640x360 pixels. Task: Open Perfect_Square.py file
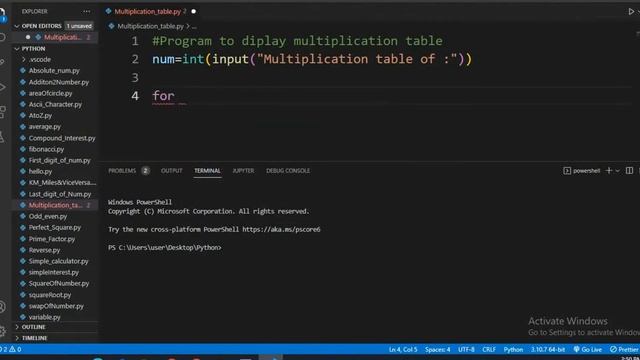[x=55, y=227]
